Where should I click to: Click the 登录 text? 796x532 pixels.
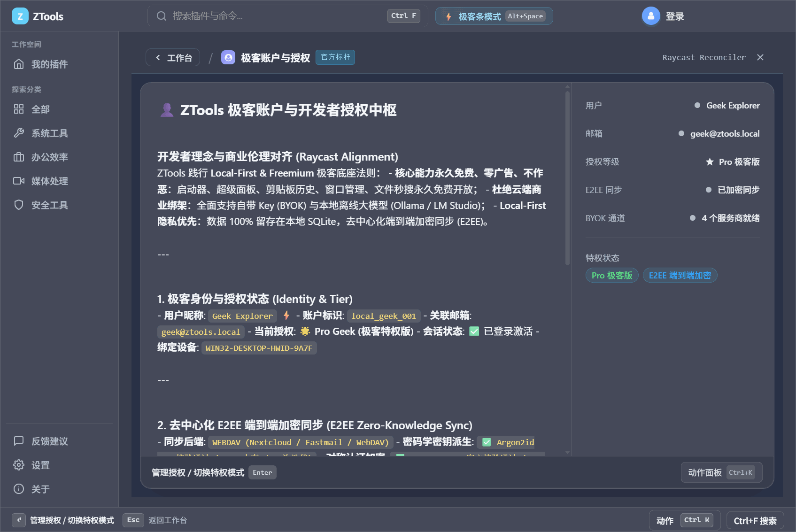[x=675, y=16]
